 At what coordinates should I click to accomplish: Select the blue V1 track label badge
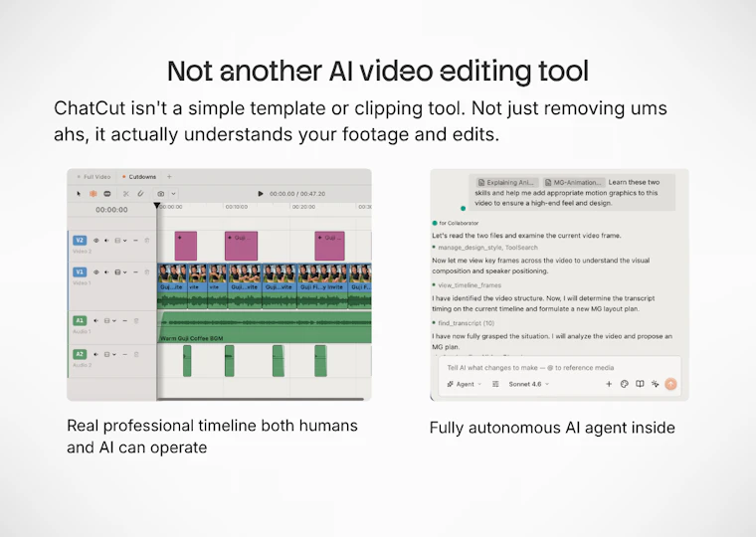click(x=80, y=271)
